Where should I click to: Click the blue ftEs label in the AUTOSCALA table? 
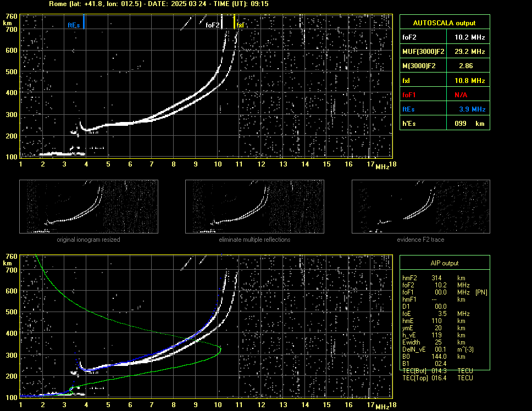tap(408, 109)
